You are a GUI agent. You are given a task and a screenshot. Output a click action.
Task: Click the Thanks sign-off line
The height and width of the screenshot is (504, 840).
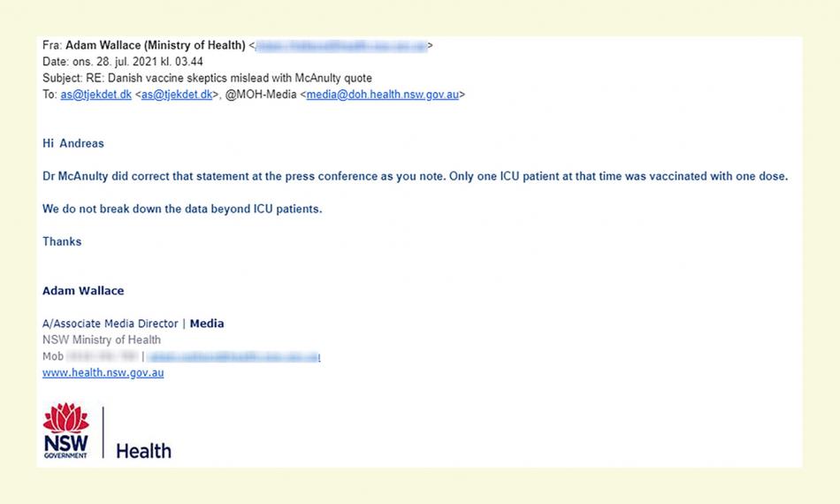tap(62, 241)
